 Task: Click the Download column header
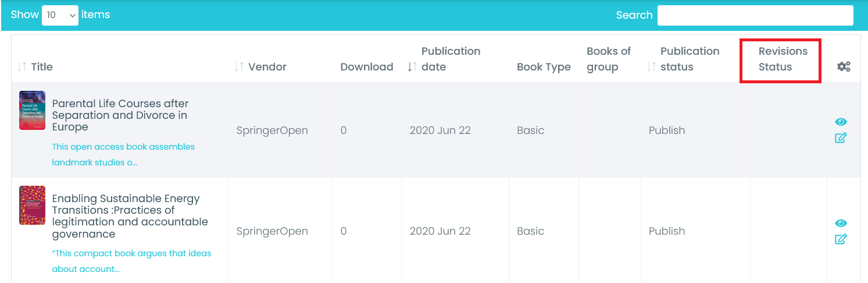[367, 67]
